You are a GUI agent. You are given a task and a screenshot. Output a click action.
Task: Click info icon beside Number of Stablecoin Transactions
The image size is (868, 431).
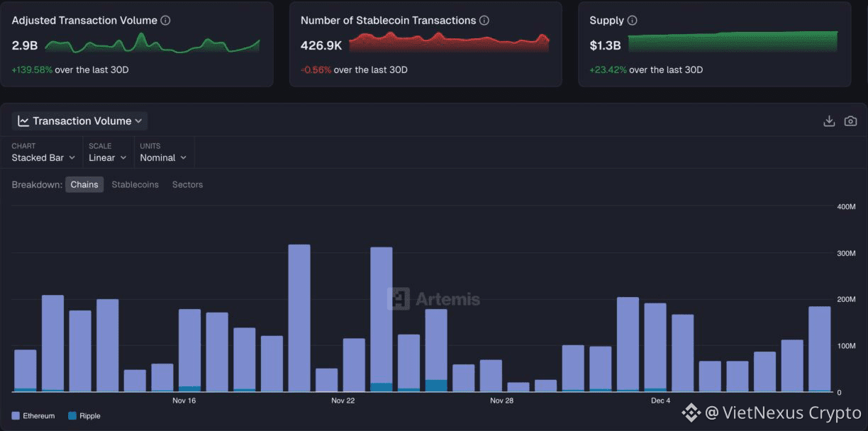(484, 21)
